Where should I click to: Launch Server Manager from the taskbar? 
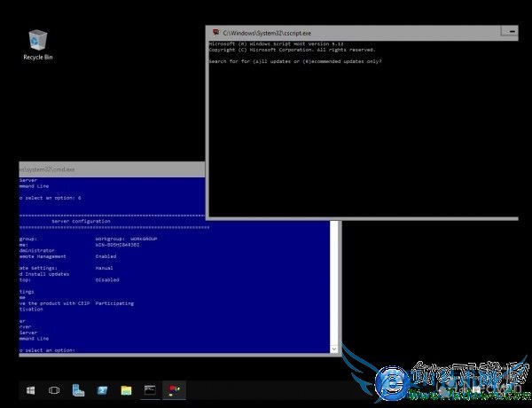click(x=78, y=390)
